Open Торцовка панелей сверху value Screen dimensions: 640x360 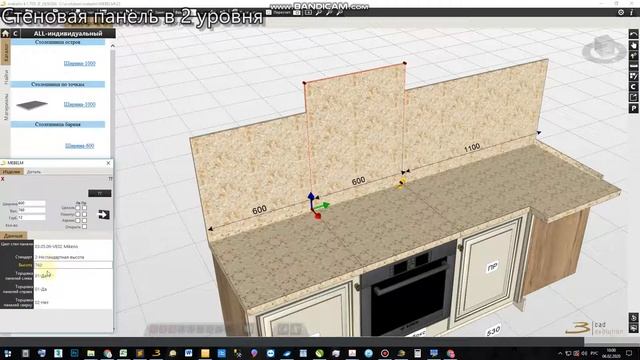(73, 302)
